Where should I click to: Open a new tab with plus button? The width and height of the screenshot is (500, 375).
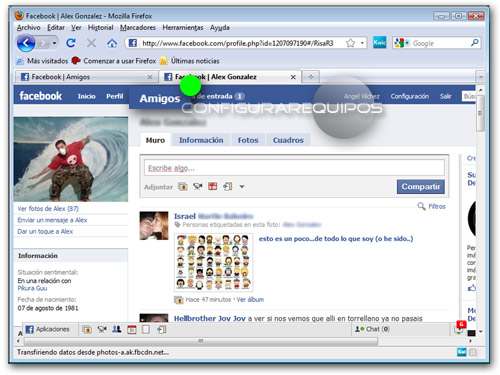coord(311,77)
